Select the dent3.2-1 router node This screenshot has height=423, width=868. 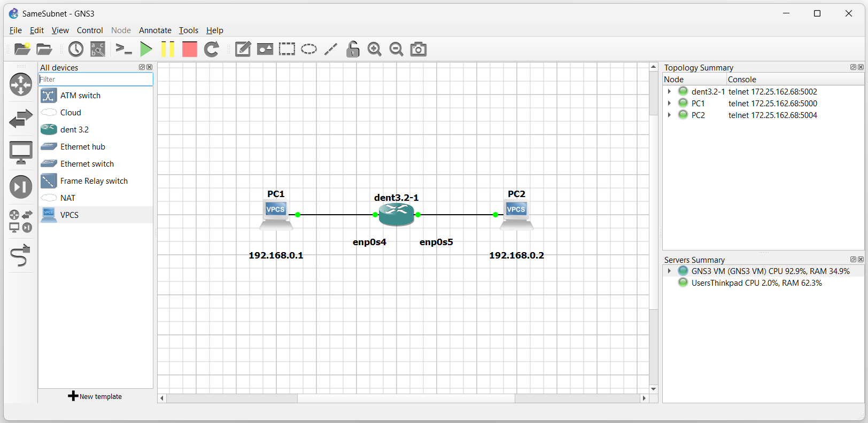point(397,215)
